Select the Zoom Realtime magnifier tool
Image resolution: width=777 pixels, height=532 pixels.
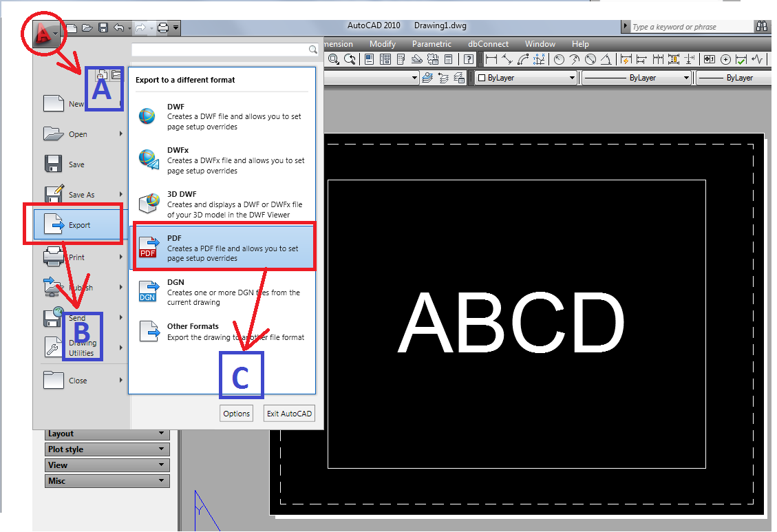click(333, 59)
